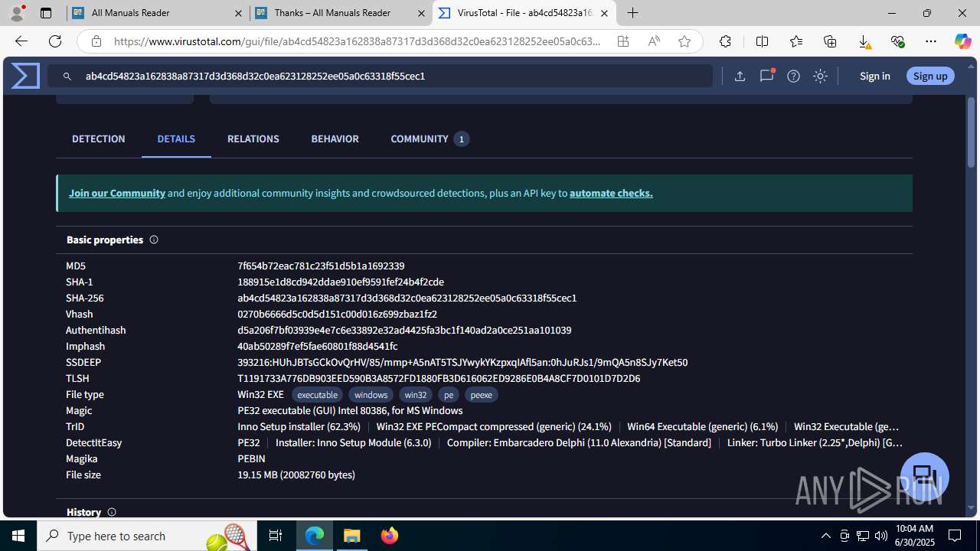Add page to favorites star
The width and height of the screenshot is (980, 551).
684,41
